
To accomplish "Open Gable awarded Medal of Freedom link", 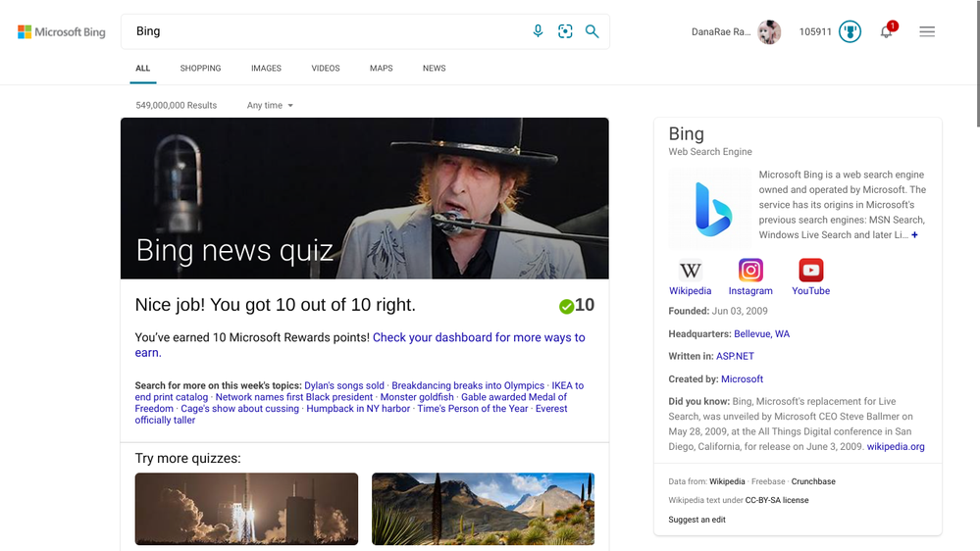I will (514, 397).
